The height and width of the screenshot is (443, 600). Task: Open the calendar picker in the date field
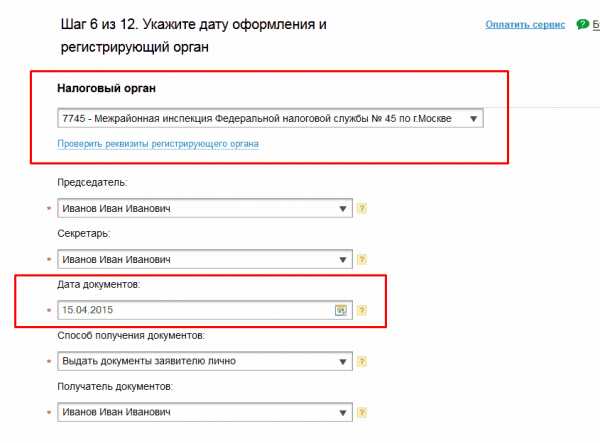pyautogui.click(x=340, y=310)
